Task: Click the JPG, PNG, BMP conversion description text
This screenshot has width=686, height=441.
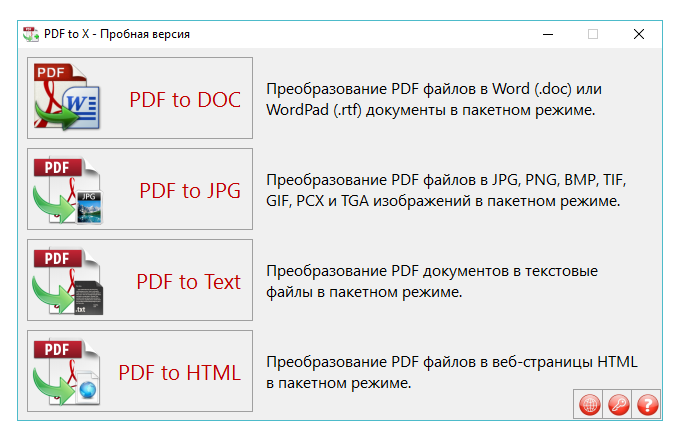Action: (452, 190)
